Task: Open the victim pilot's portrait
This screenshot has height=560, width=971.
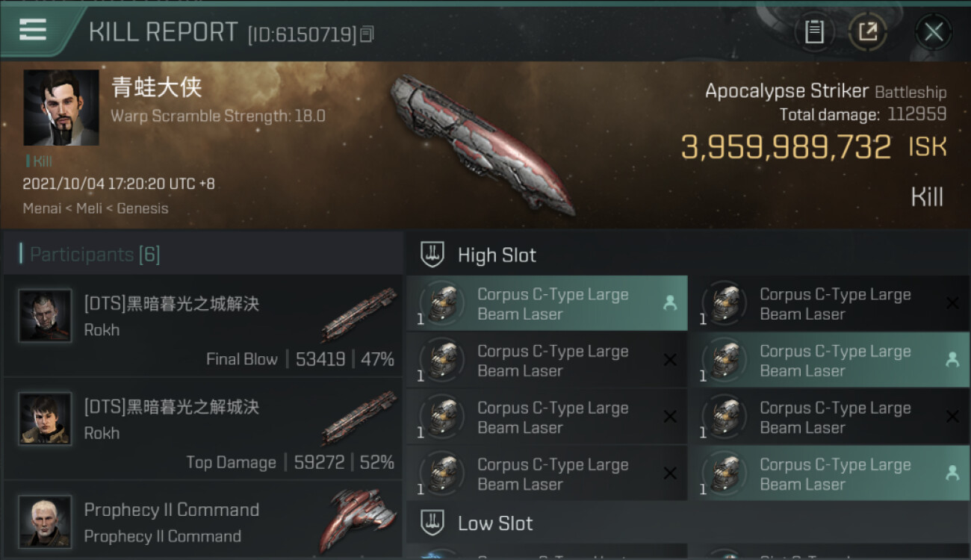Action: (61, 108)
